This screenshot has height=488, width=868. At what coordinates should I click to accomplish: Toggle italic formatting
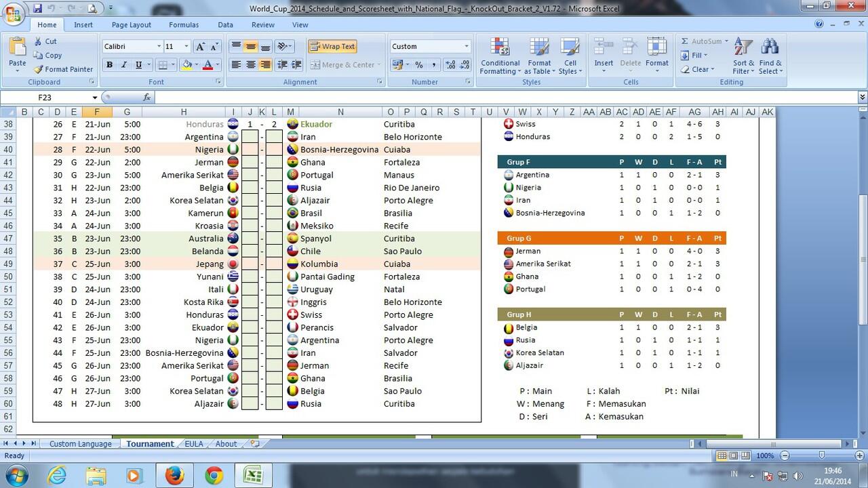coord(123,65)
